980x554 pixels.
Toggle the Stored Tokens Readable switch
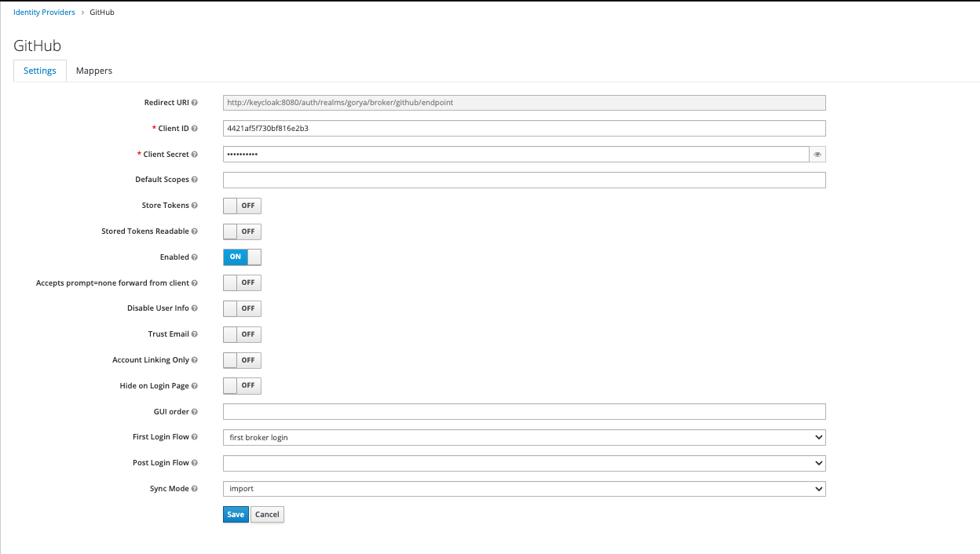coord(242,231)
